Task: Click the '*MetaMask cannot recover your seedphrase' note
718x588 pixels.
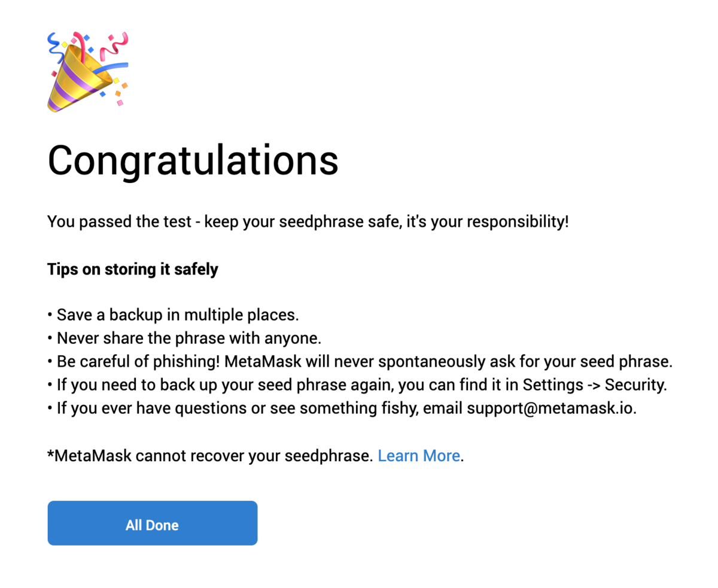Action: coord(211,456)
